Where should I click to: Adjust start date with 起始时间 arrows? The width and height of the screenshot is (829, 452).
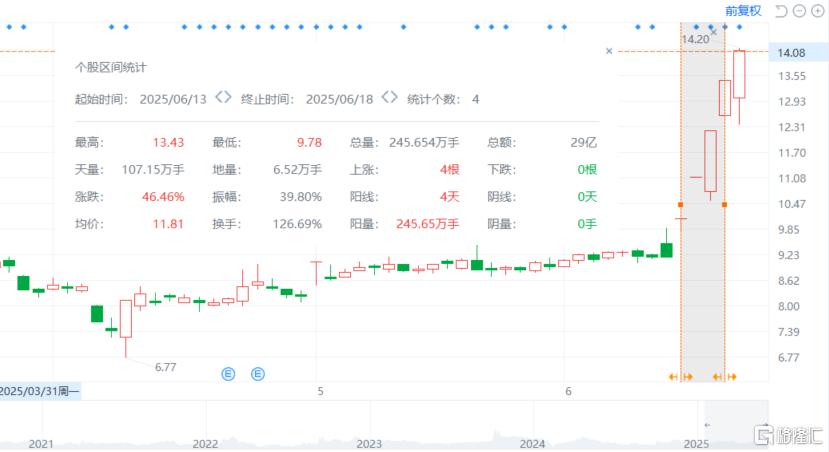tap(223, 98)
